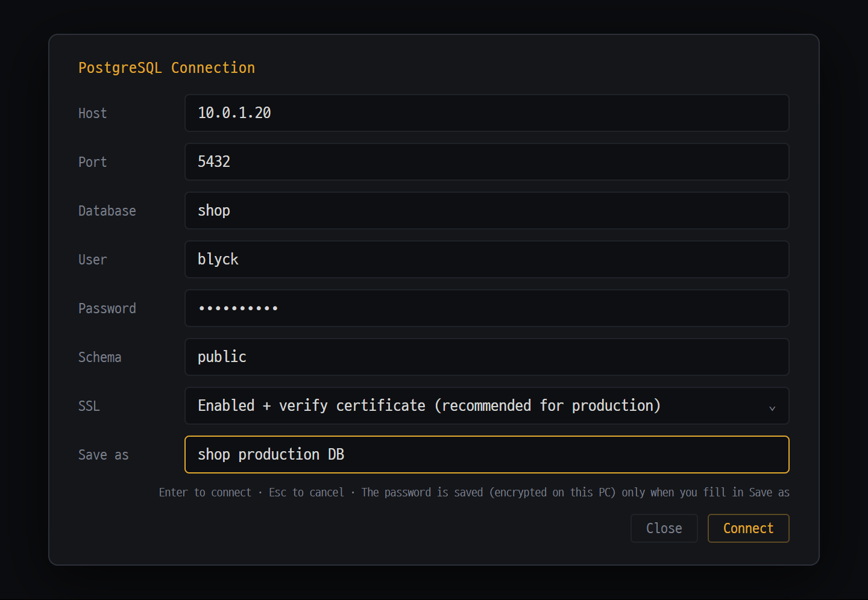Click the User field containing blyck
The width and height of the screenshot is (868, 600).
point(487,259)
